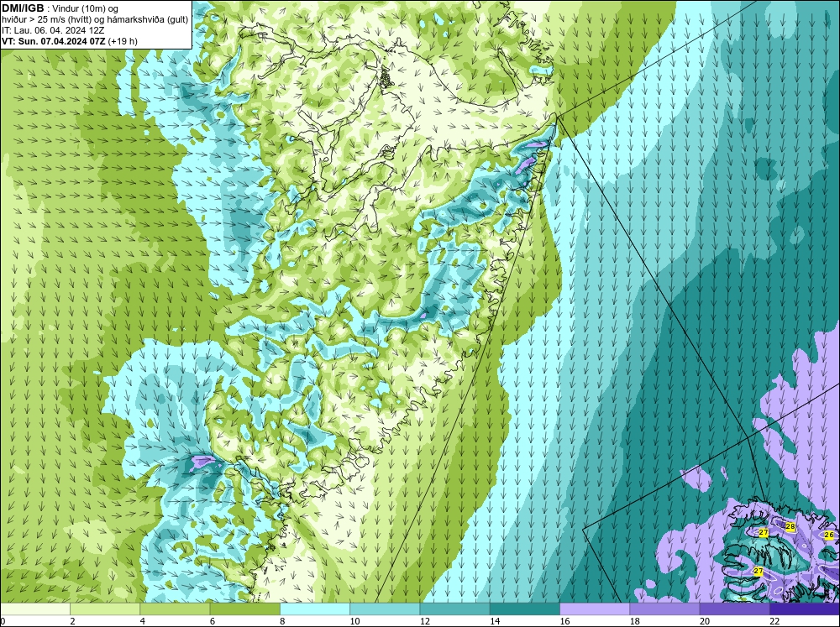Pick the darkest legend swatch above 22 m/s
The width and height of the screenshot is (840, 627).
(x=805, y=609)
